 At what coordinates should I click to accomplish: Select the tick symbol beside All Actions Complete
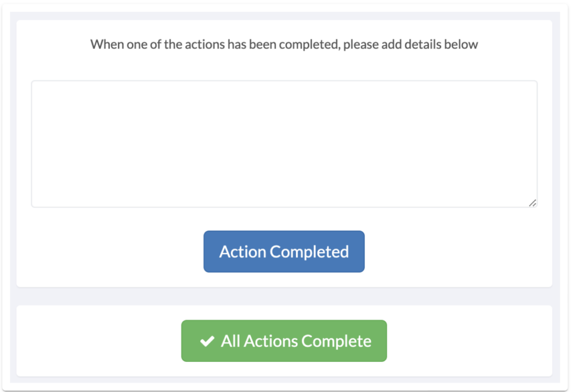click(x=207, y=341)
